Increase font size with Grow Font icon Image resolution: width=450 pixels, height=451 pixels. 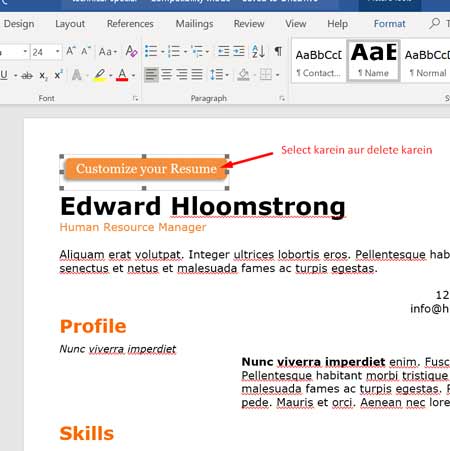point(70,51)
